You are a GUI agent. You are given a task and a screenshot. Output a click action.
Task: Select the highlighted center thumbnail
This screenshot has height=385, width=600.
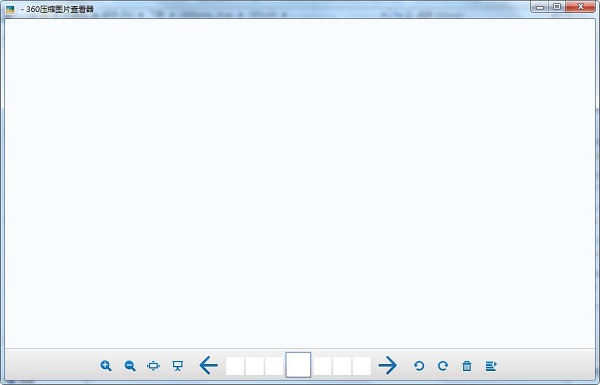click(298, 365)
